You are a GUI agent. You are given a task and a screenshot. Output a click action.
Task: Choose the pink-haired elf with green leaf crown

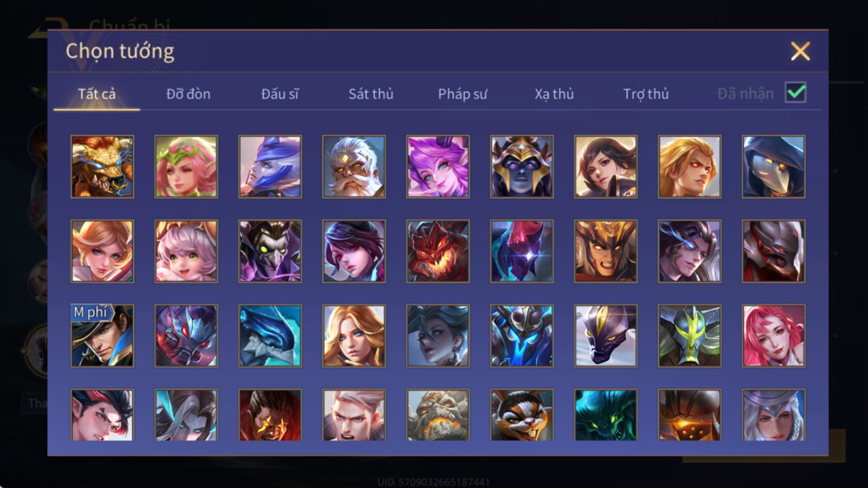[186, 166]
